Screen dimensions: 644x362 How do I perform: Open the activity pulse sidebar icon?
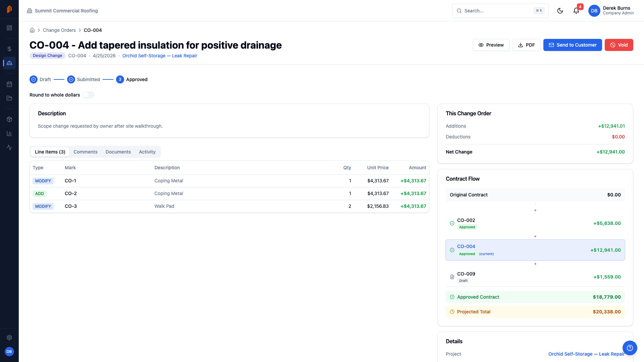(9, 147)
